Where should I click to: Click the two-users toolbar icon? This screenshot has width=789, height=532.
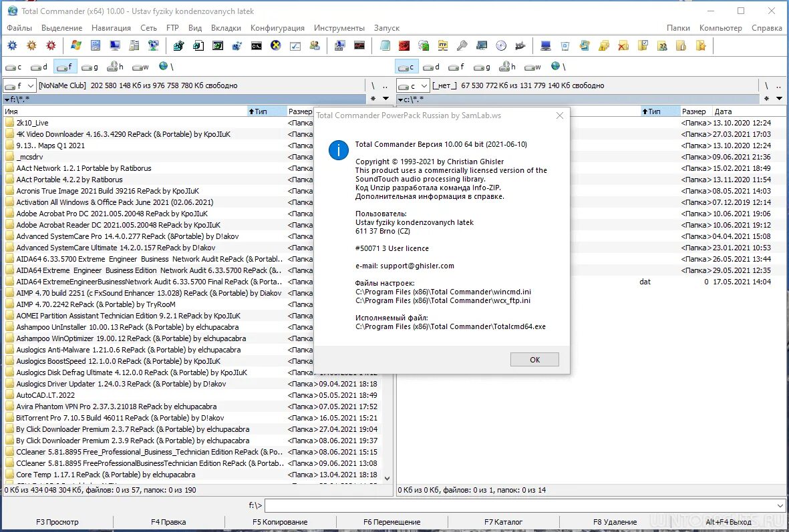coord(315,46)
